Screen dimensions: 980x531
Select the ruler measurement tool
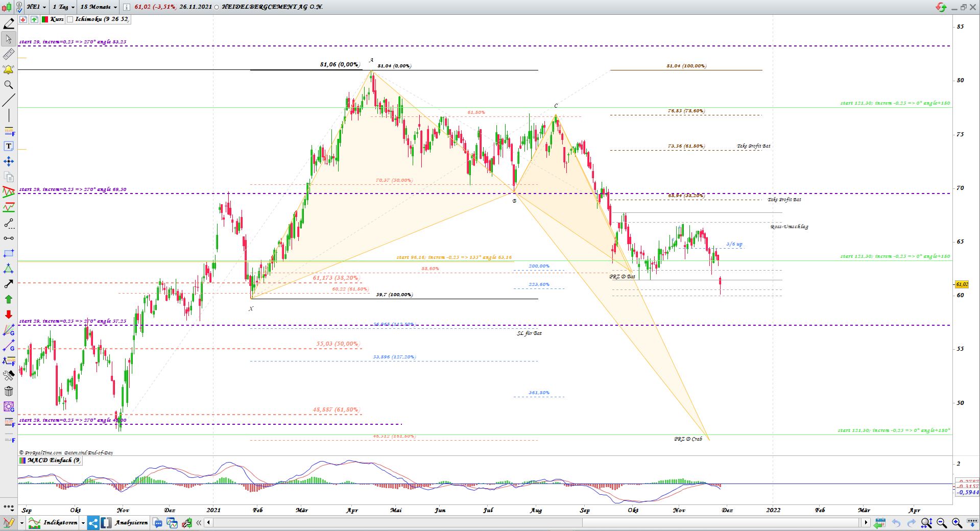click(x=9, y=54)
